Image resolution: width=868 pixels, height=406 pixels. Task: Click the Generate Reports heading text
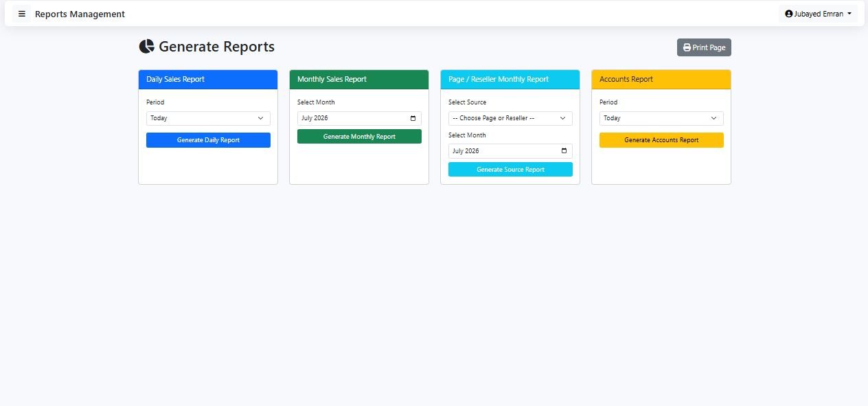point(216,47)
